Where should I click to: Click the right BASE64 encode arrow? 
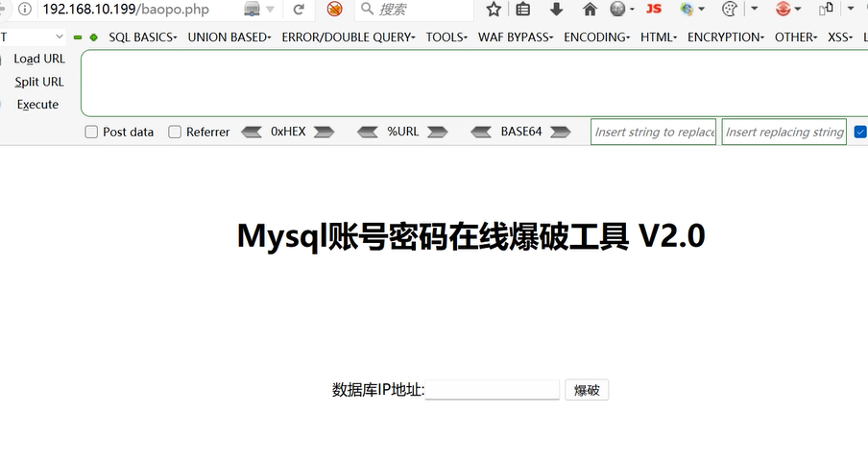point(561,132)
